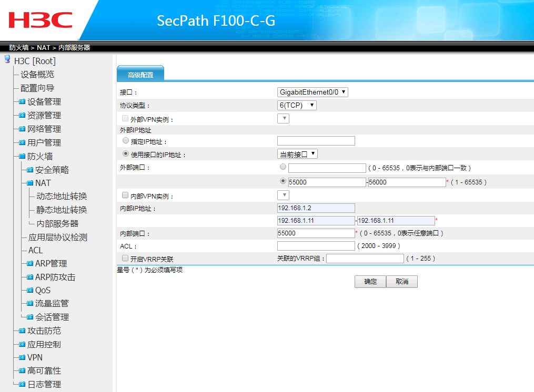Collapse the NAT node icon
The width and height of the screenshot is (534, 392).
(30, 183)
